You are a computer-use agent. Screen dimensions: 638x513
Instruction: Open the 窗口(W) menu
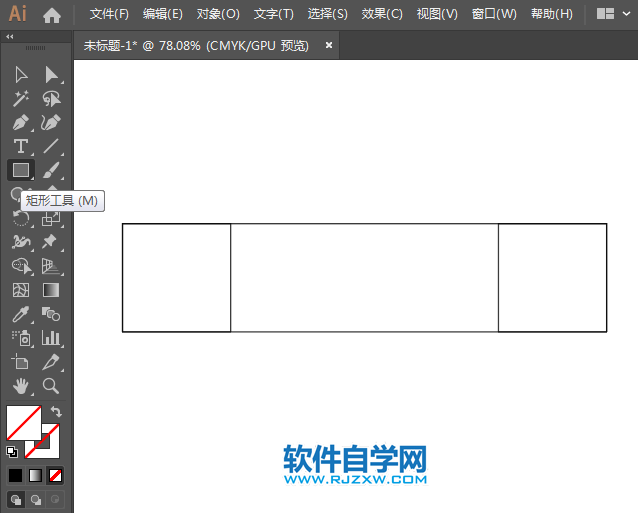[x=494, y=14]
